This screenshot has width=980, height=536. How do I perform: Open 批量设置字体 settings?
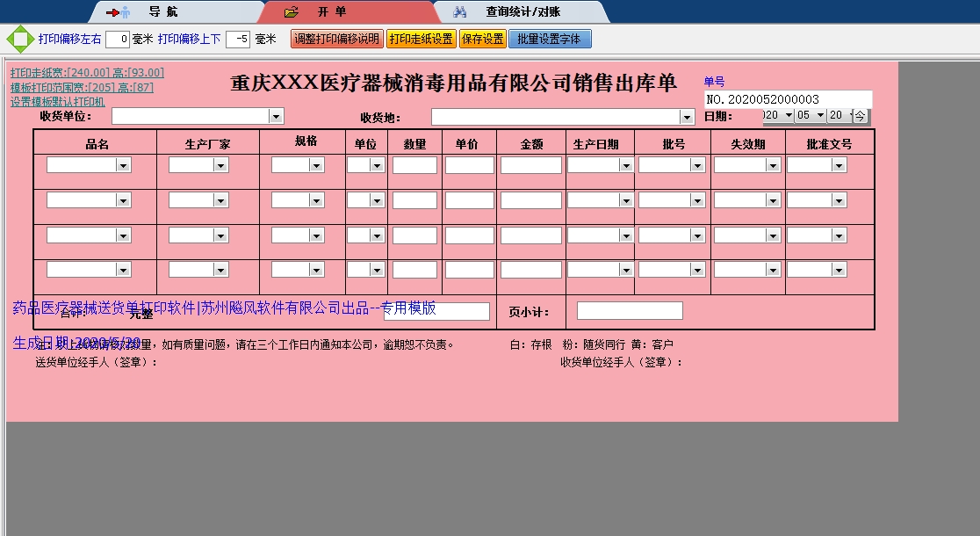(550, 38)
